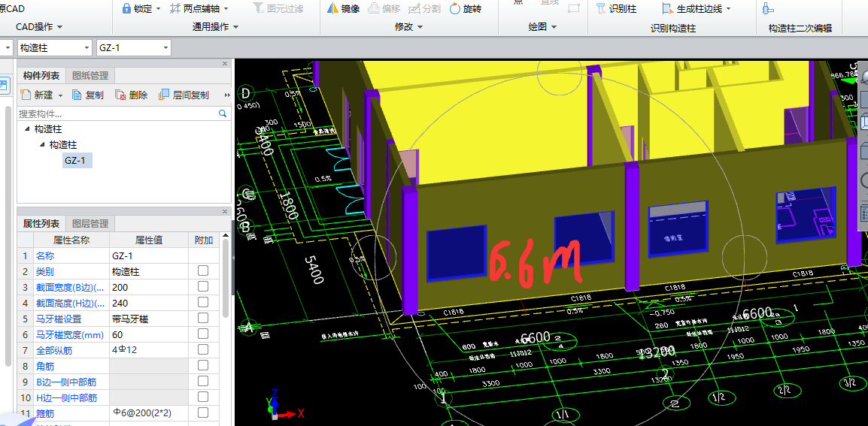This screenshot has width=868, height=426.
Task: Open the 新建 dropdown arrow
Action: 60,95
